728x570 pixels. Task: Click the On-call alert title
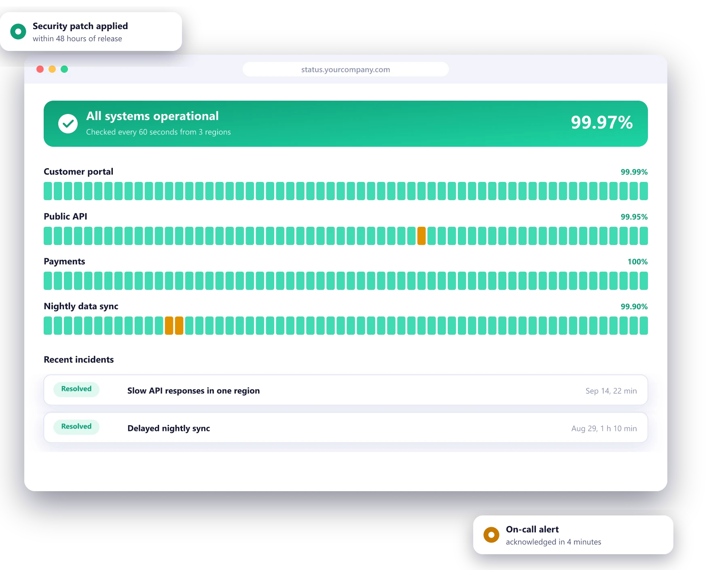coord(532,529)
